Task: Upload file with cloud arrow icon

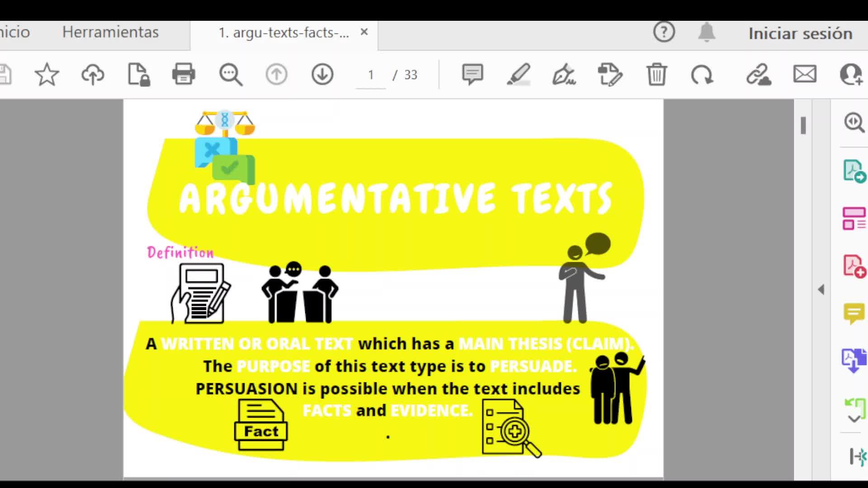Action: tap(93, 75)
